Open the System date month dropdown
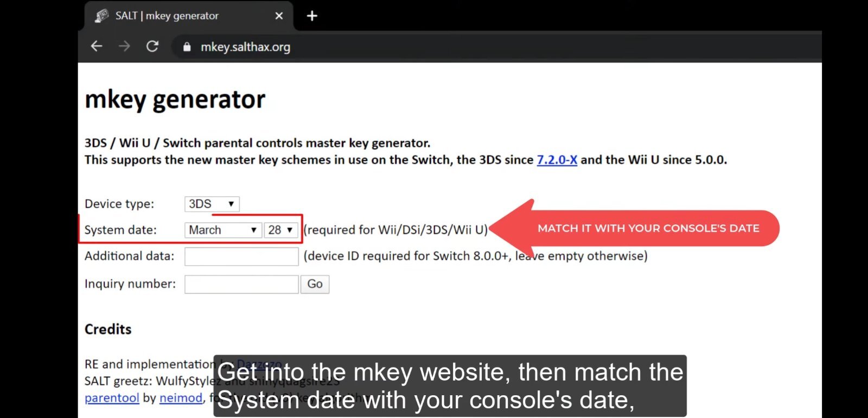Screen dimensions: 868x418 pos(223,230)
